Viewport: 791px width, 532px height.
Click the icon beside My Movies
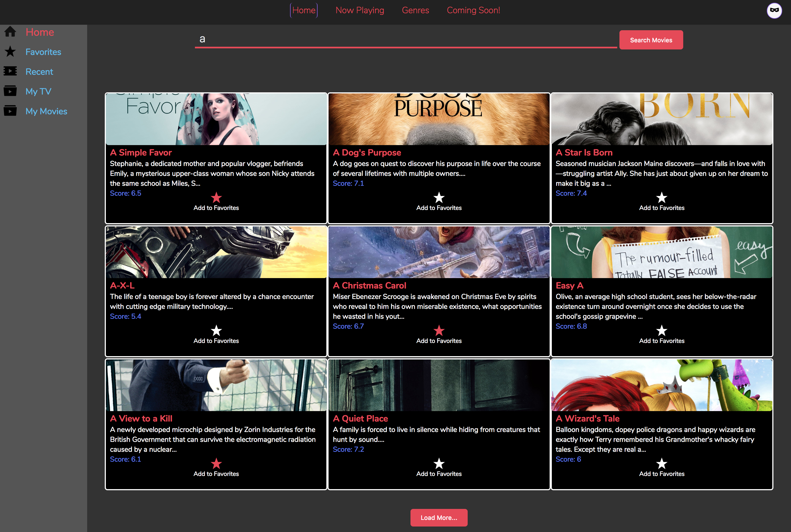(10, 111)
